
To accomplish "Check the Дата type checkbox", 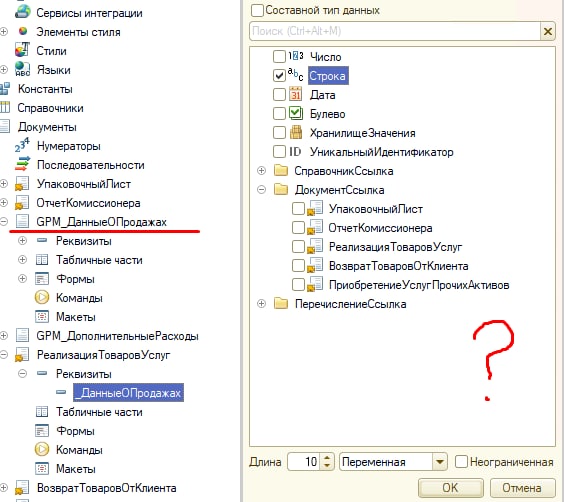I will coord(279,95).
